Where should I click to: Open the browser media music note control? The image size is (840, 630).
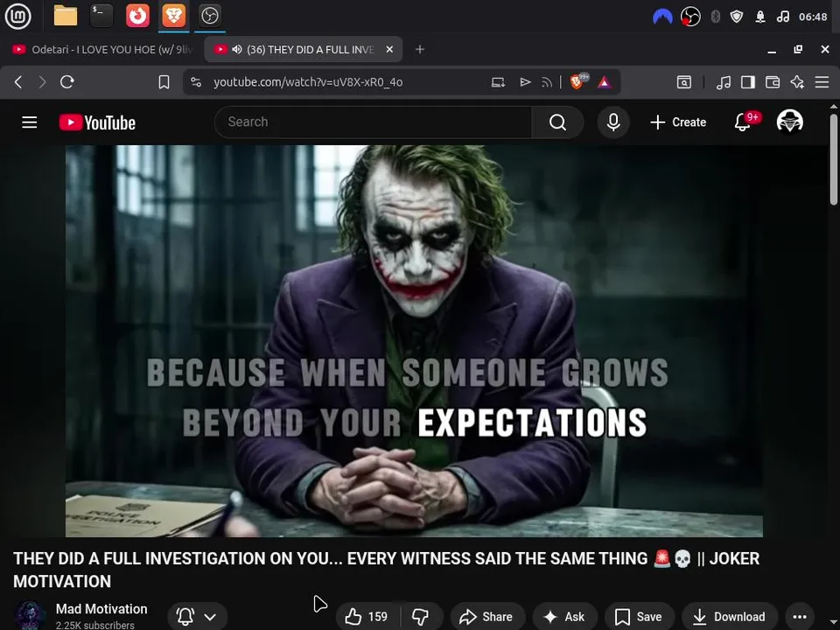point(724,82)
